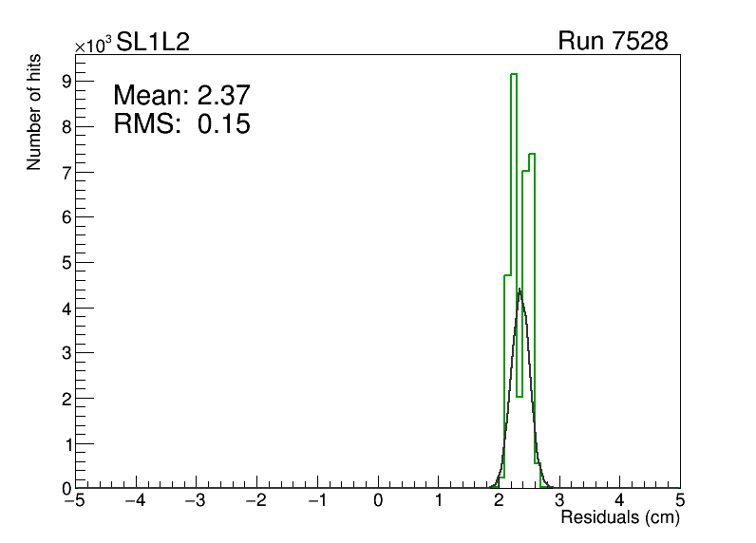756x543 pixels.
Task: Select the Run 7528 label
Action: coord(613,42)
